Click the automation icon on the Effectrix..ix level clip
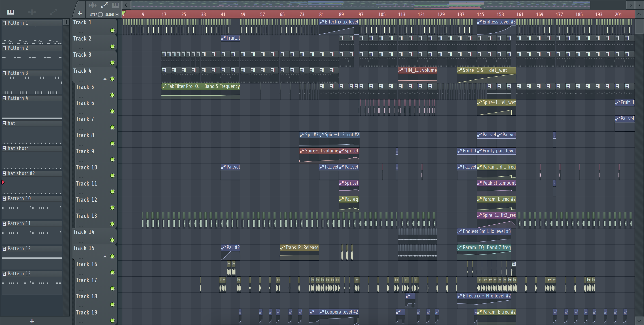 point(322,22)
